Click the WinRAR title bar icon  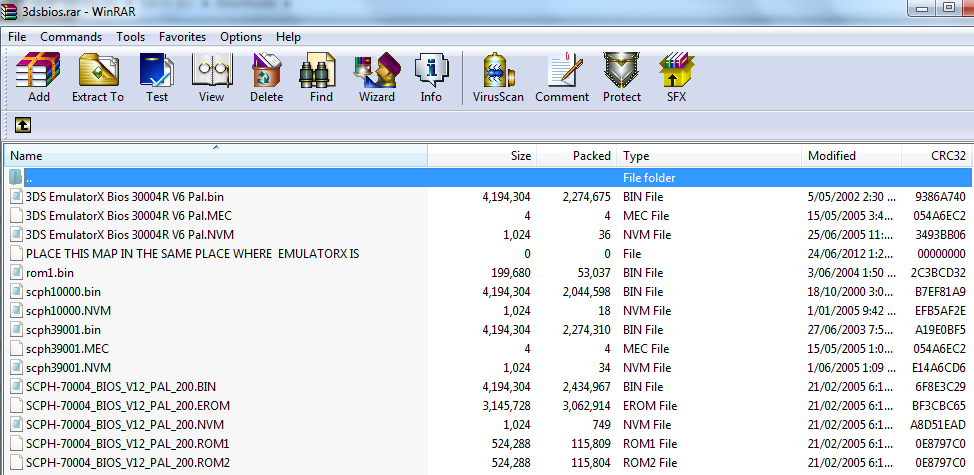pyautogui.click(x=9, y=12)
